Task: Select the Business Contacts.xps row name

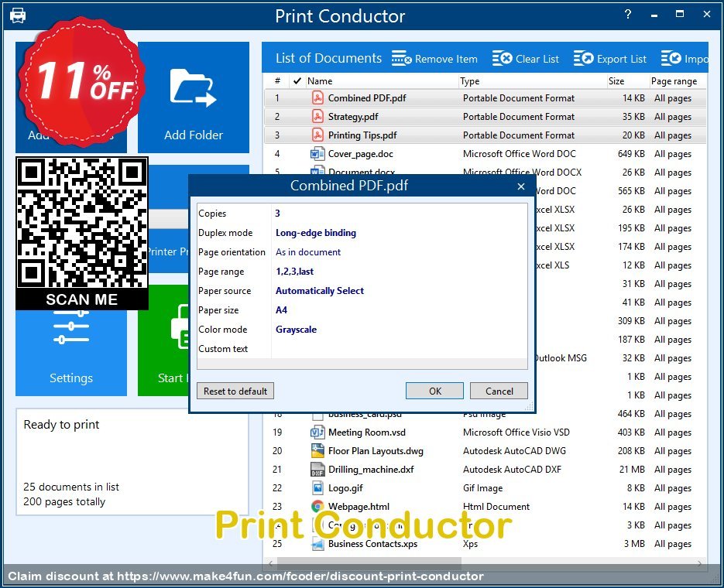Action: pos(372,543)
